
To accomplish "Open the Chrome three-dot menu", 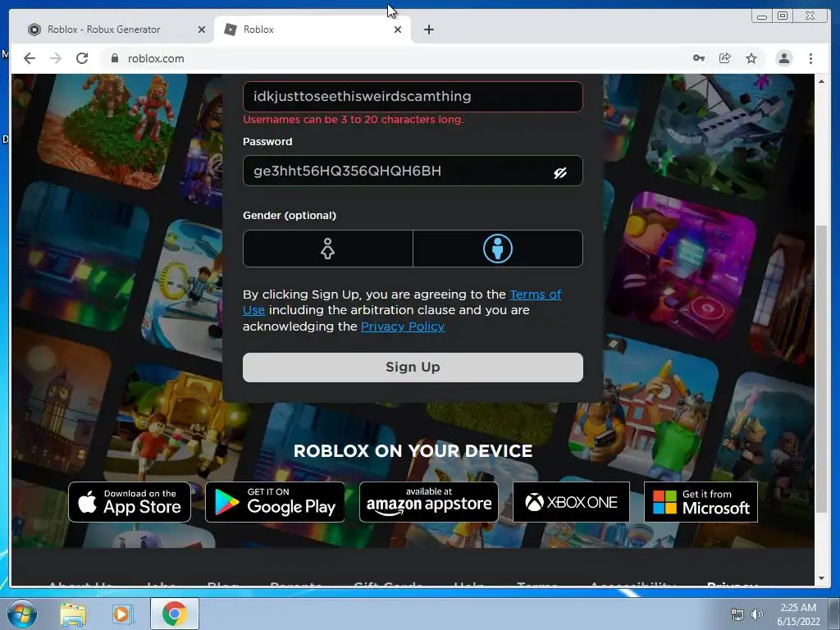I will point(810,58).
